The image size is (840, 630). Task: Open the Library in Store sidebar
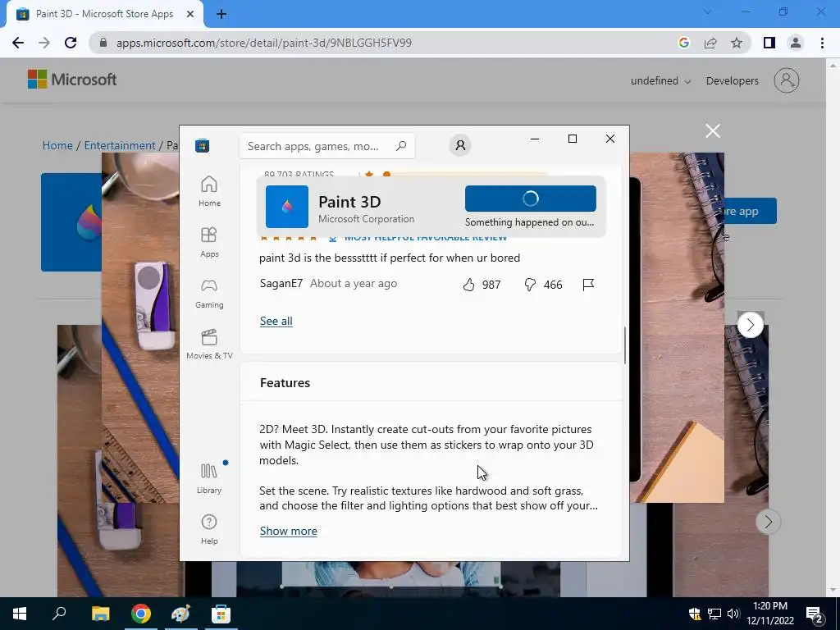[x=209, y=478]
